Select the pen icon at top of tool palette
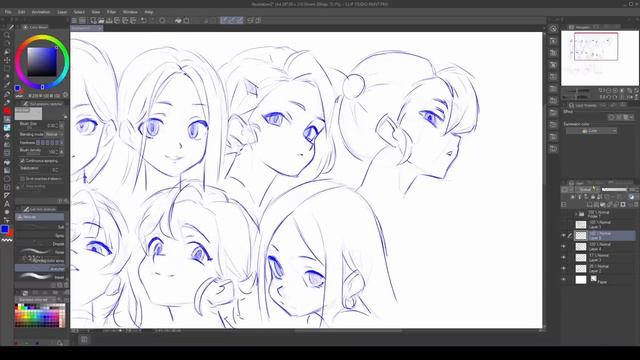The width and height of the screenshot is (640, 360). coord(11,27)
